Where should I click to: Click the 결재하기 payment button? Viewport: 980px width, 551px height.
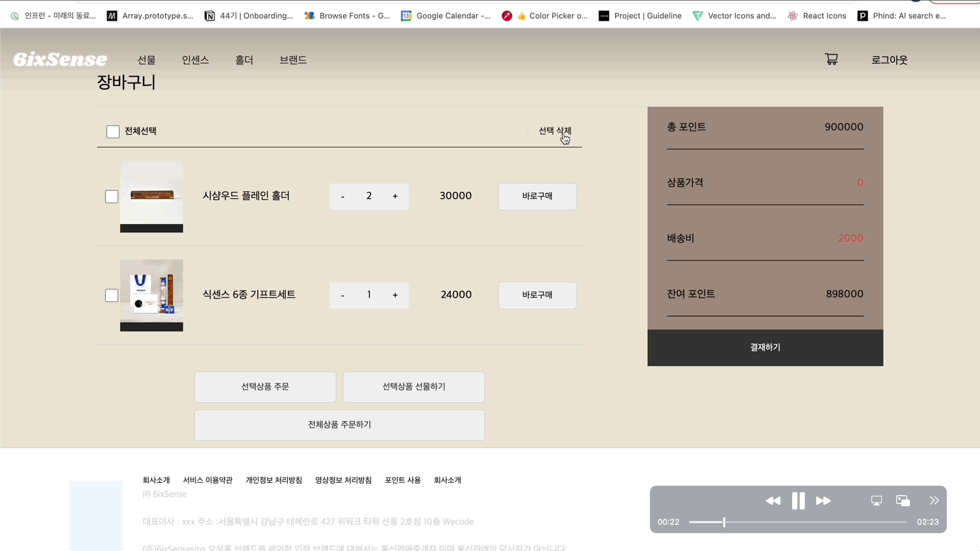point(765,348)
